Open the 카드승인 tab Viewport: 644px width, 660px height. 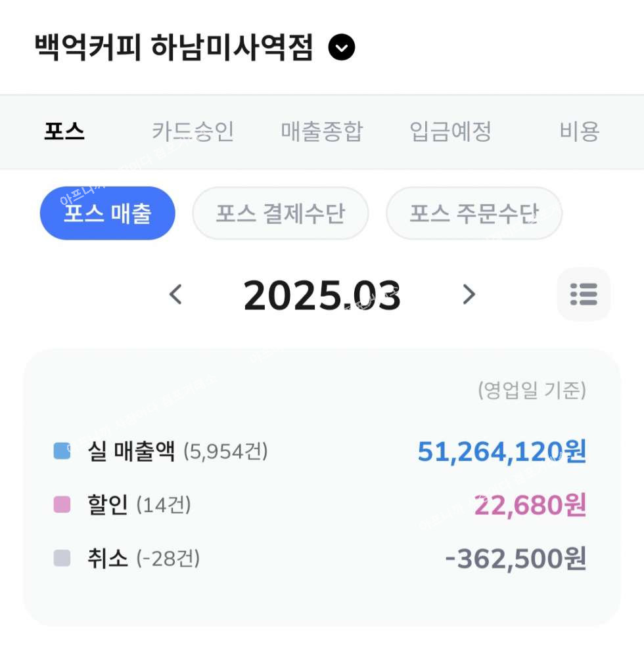tap(193, 131)
